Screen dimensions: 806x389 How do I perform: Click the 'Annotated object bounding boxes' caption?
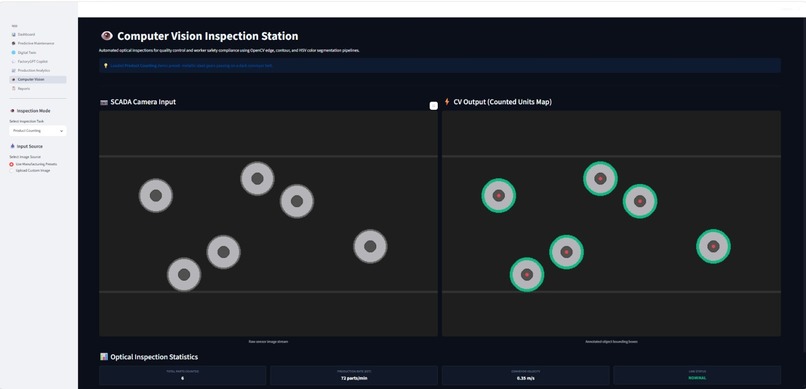coord(611,342)
